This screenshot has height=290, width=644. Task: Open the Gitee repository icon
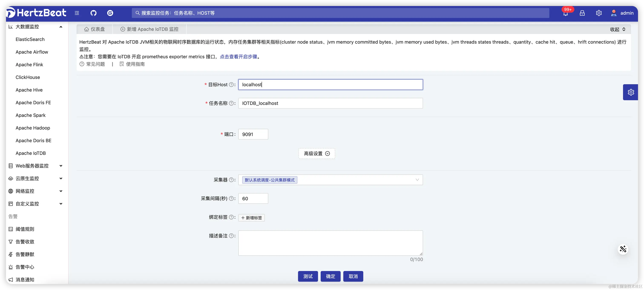coord(110,13)
